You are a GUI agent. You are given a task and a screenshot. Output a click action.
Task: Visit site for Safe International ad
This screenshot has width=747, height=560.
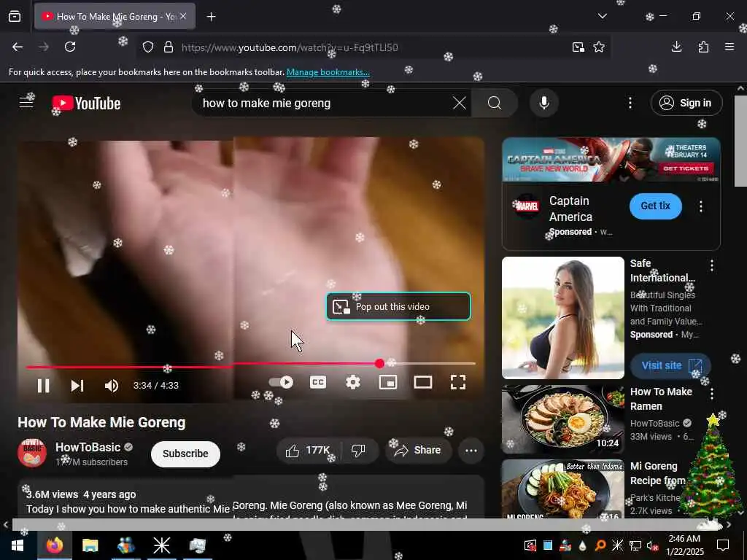tap(670, 366)
